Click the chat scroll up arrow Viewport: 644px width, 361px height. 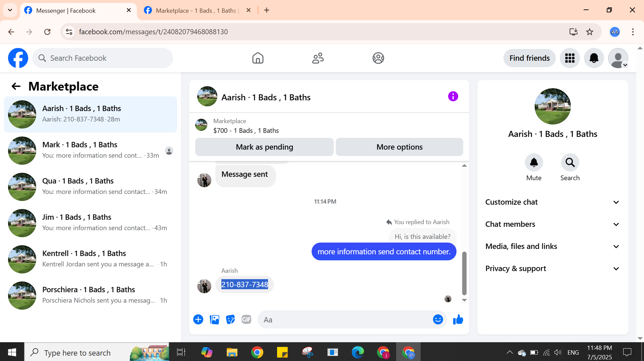tap(464, 165)
